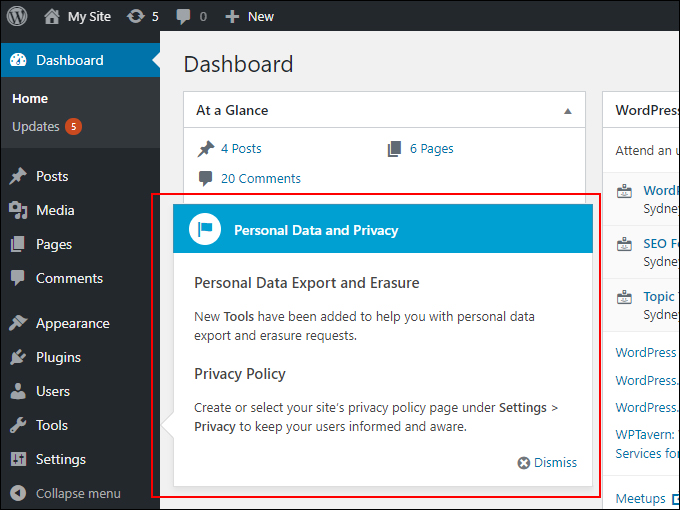Click the At a Glance heading

(x=232, y=110)
